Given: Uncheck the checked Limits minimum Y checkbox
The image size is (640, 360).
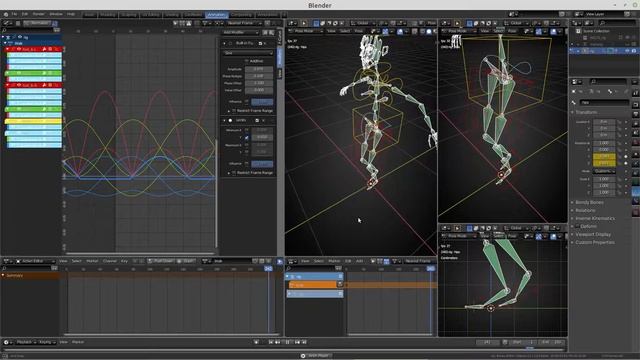Looking at the screenshot, I should tap(247, 138).
